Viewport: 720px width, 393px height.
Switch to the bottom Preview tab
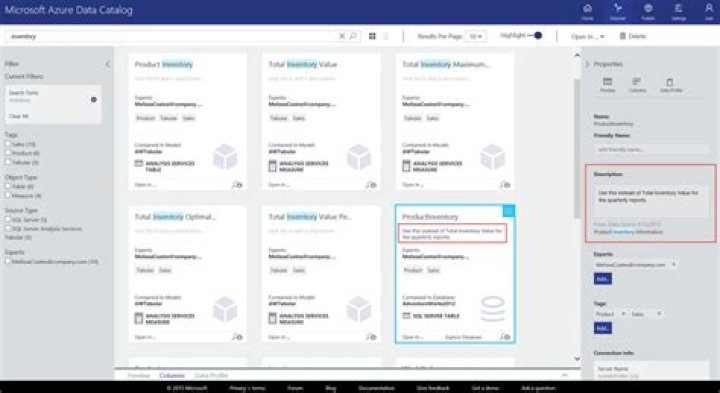pyautogui.click(x=139, y=376)
